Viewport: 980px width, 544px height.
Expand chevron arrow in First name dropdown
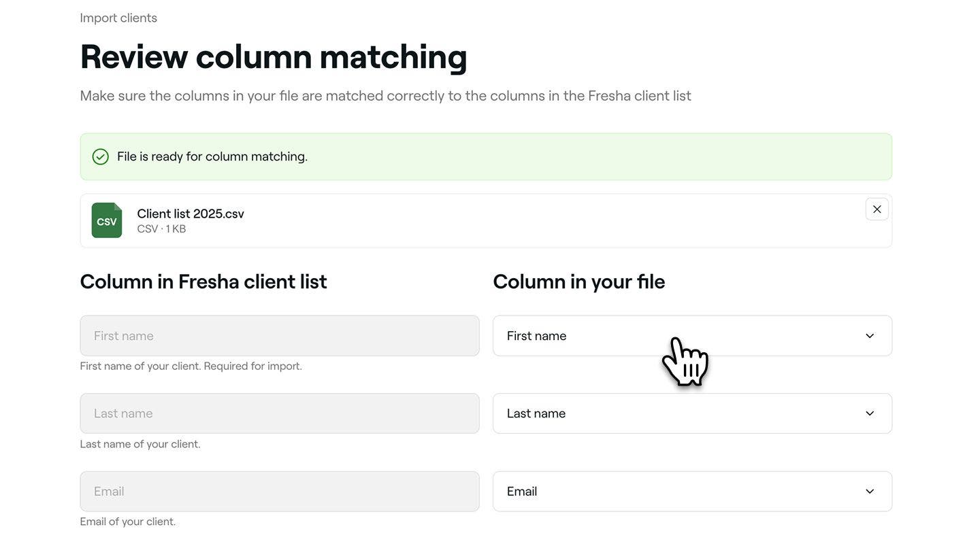870,336
